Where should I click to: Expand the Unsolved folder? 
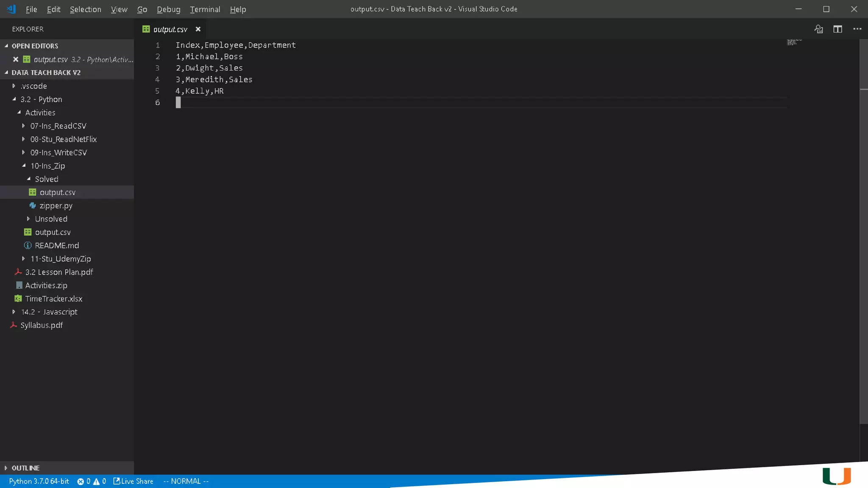(51, 219)
